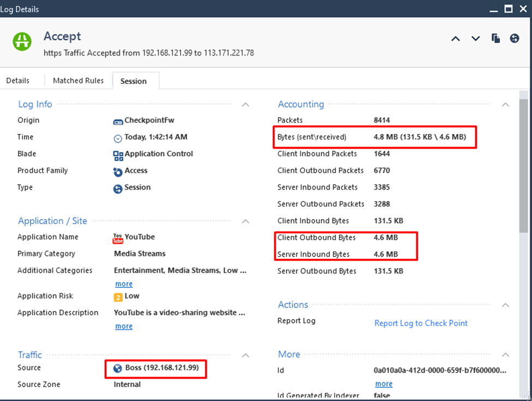The height and width of the screenshot is (401, 532).
Task: Click more link under the Id field
Action: 384,384
